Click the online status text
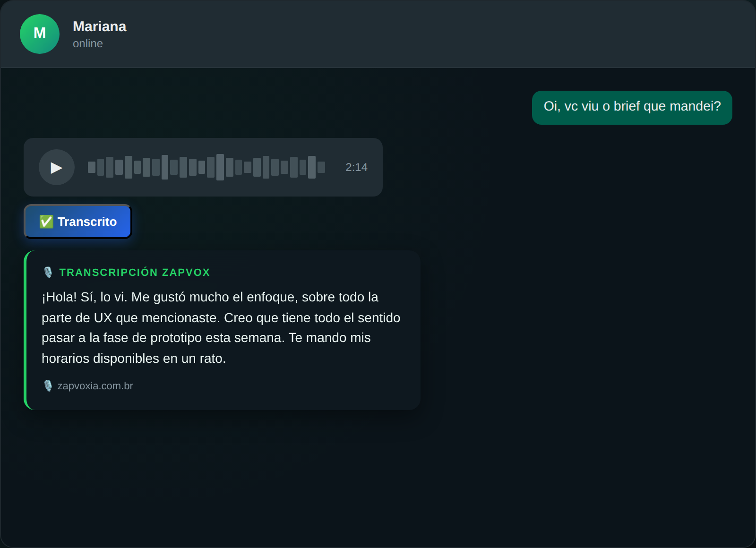 point(88,43)
